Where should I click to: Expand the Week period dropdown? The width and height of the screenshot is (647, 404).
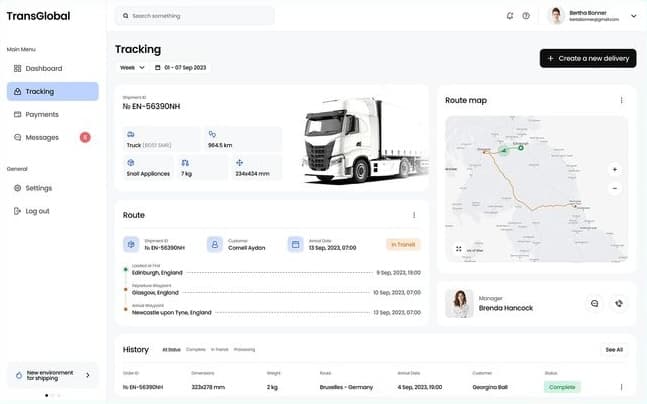coord(132,68)
